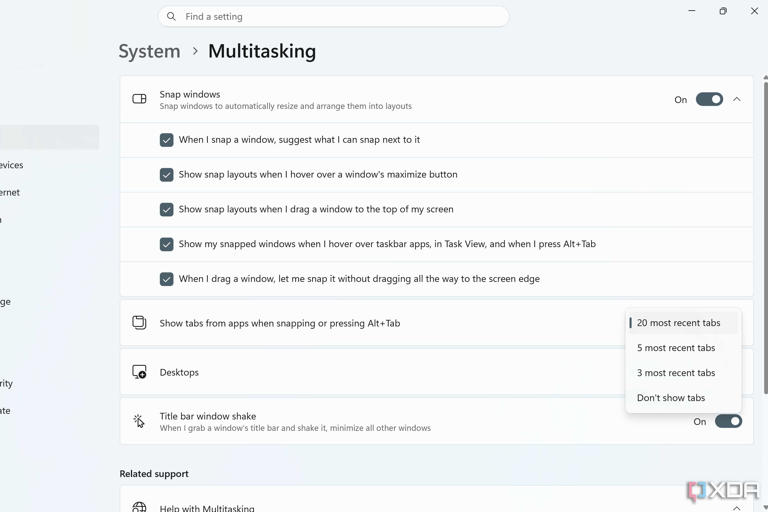
Task: Click the Multitasking page title
Action: (x=262, y=51)
